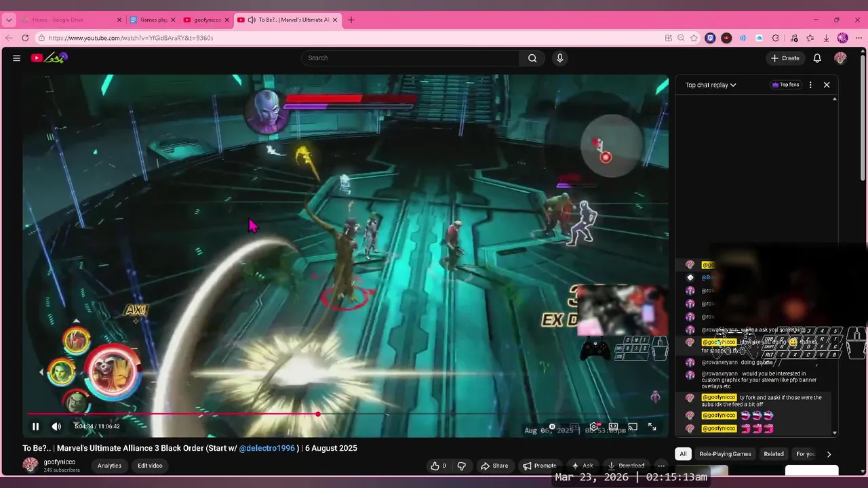Click the Edit video button

click(x=150, y=466)
